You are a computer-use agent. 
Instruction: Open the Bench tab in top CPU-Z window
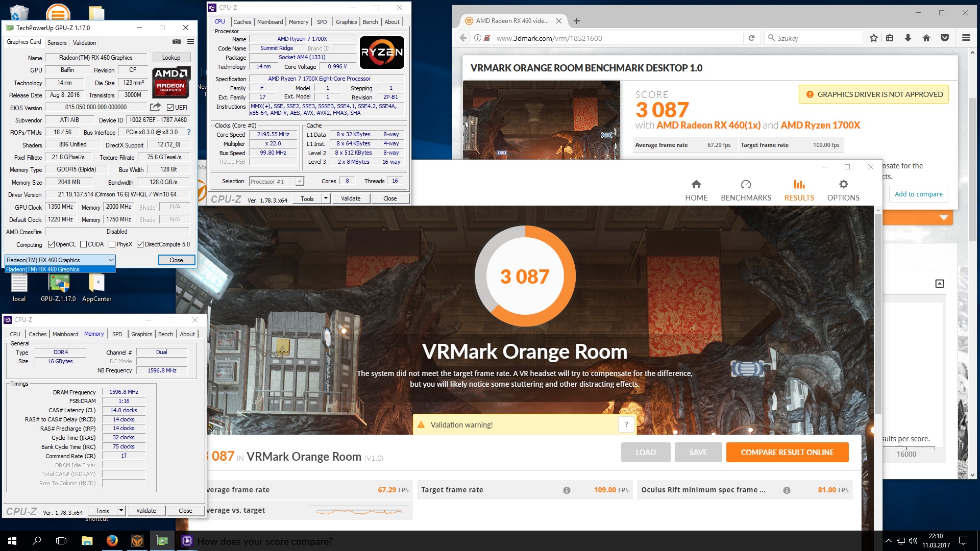coord(370,22)
